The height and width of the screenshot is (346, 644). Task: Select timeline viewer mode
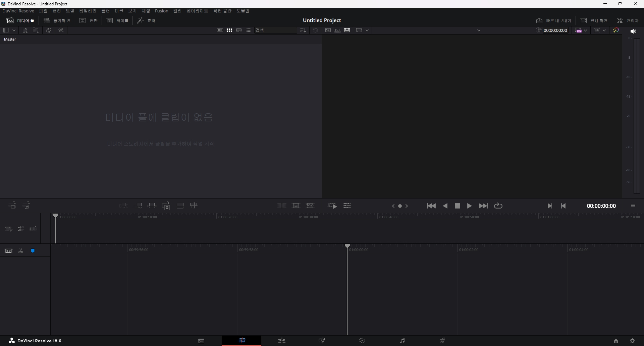pos(347,30)
